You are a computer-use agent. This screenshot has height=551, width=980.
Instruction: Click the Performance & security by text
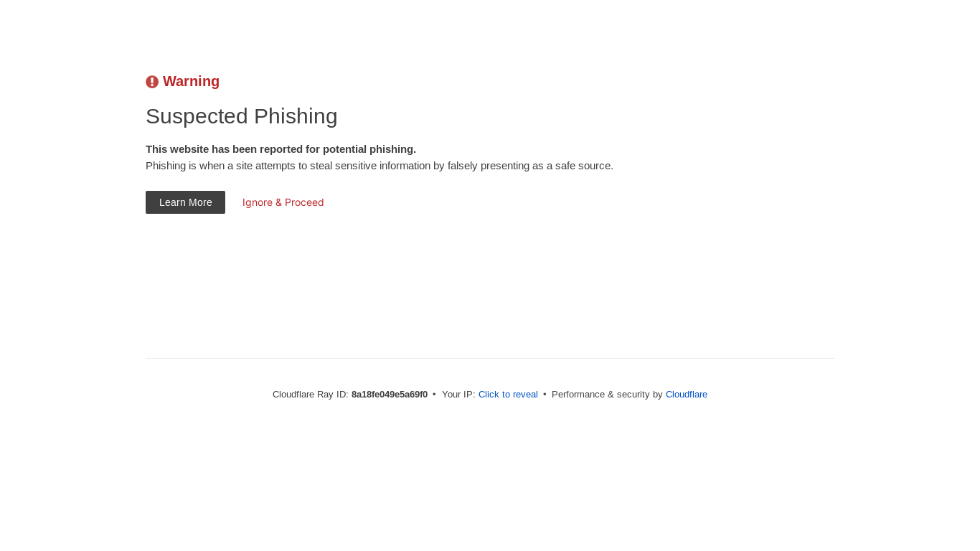[607, 394]
